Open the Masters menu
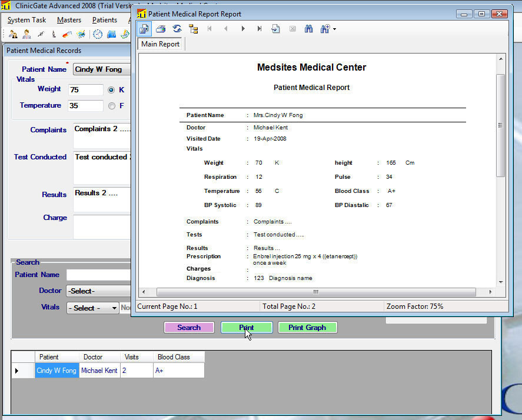The width and height of the screenshot is (522, 420). [x=69, y=20]
